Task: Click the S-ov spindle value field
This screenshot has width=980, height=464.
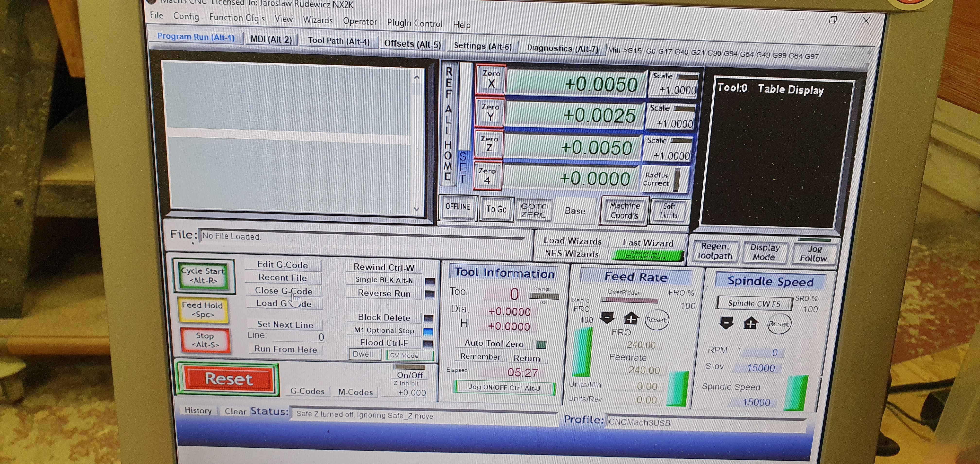Action: coord(758,368)
